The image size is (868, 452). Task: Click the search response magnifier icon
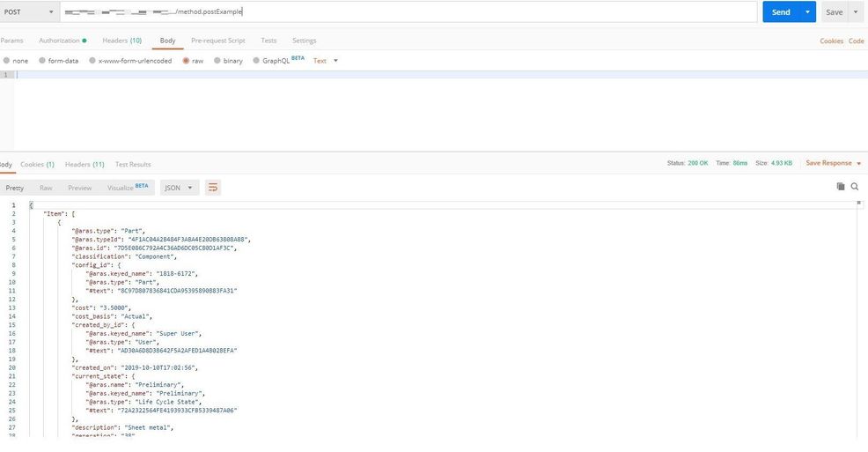(854, 187)
